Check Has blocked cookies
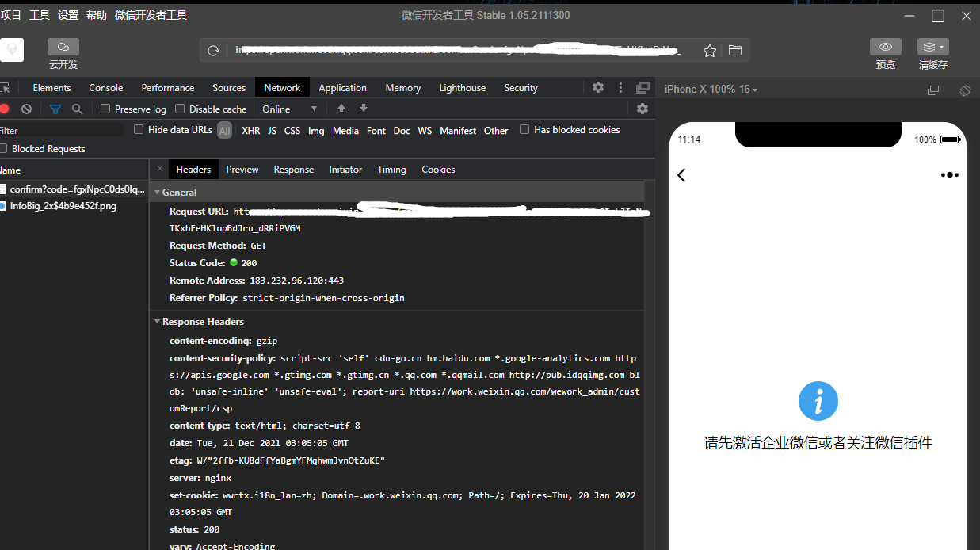 [524, 129]
